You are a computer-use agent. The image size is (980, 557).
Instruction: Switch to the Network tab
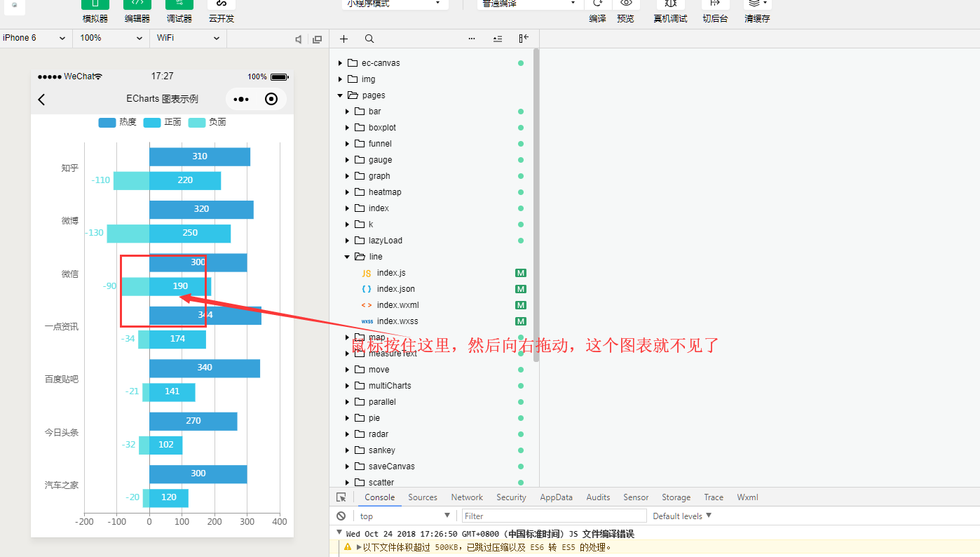[466, 497]
